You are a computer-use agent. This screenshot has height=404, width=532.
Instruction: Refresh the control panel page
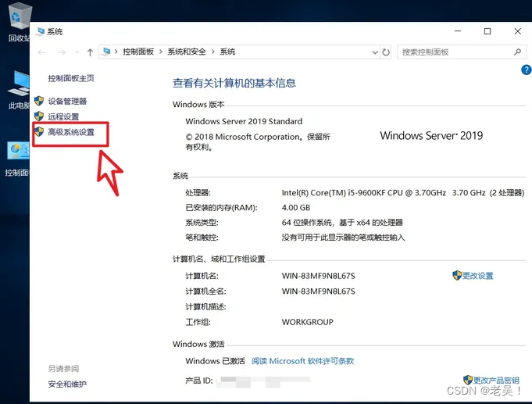386,52
